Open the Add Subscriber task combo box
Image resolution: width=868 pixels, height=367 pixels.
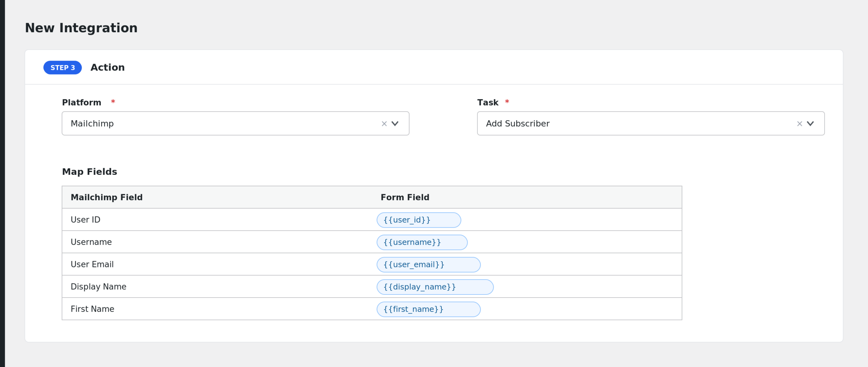pos(651,123)
